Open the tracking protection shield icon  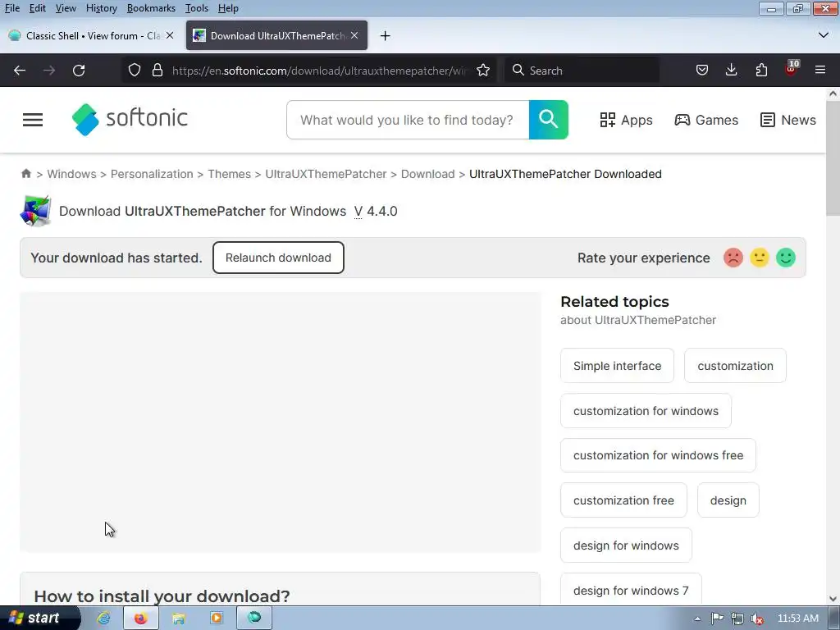(135, 71)
